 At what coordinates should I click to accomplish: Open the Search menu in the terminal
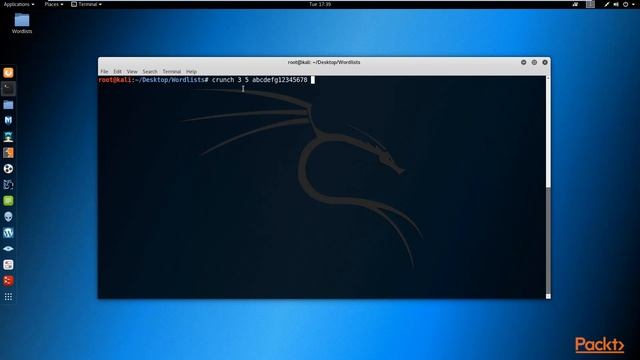150,71
